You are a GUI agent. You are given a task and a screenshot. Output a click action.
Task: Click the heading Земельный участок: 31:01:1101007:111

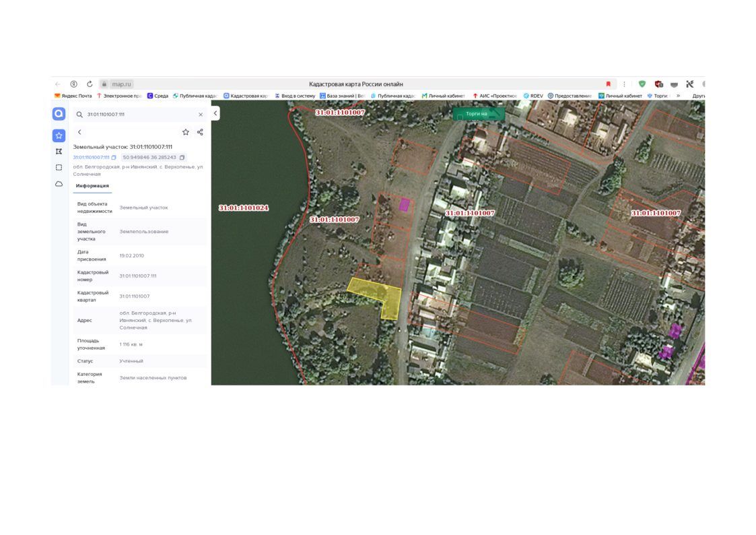click(123, 147)
